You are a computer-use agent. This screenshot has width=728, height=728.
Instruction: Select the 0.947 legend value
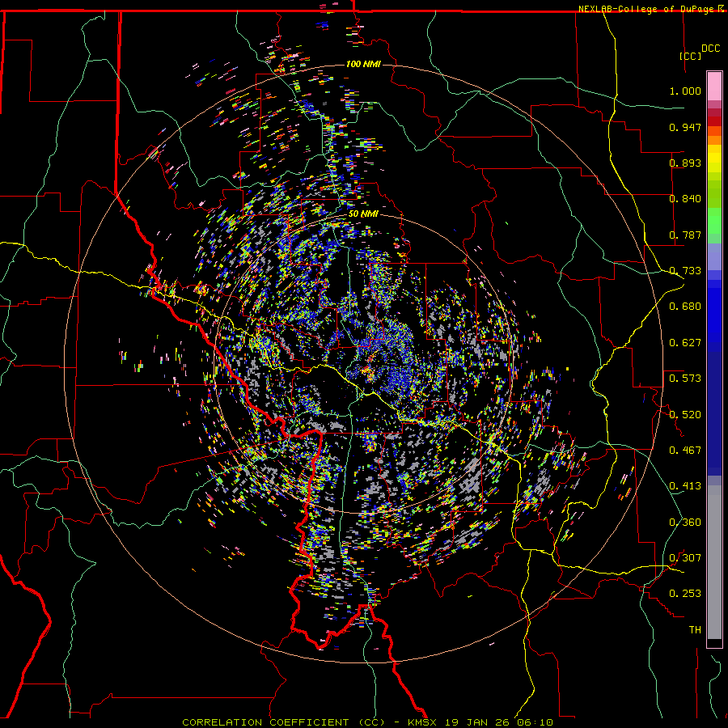pyautogui.click(x=685, y=127)
